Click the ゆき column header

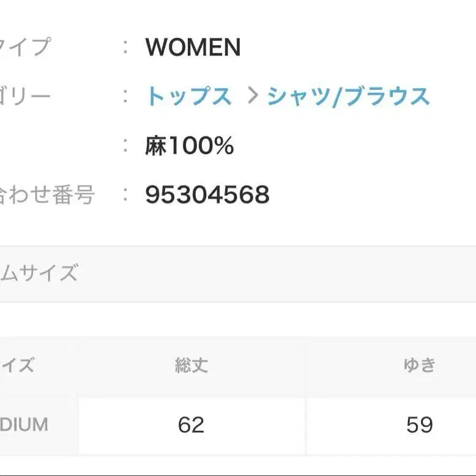tap(419, 366)
